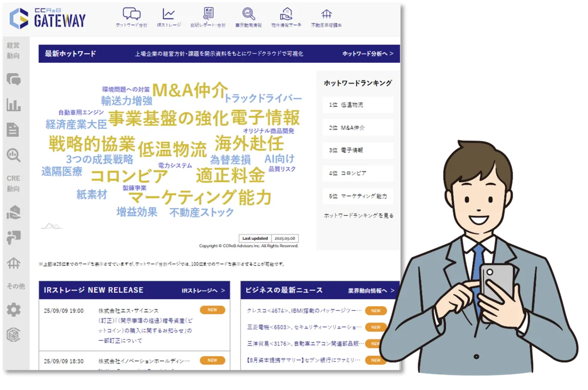Screen dimensions: 588x390
Task: Select the 不動産基礎調査 top navigation icon
Action: 326,17
